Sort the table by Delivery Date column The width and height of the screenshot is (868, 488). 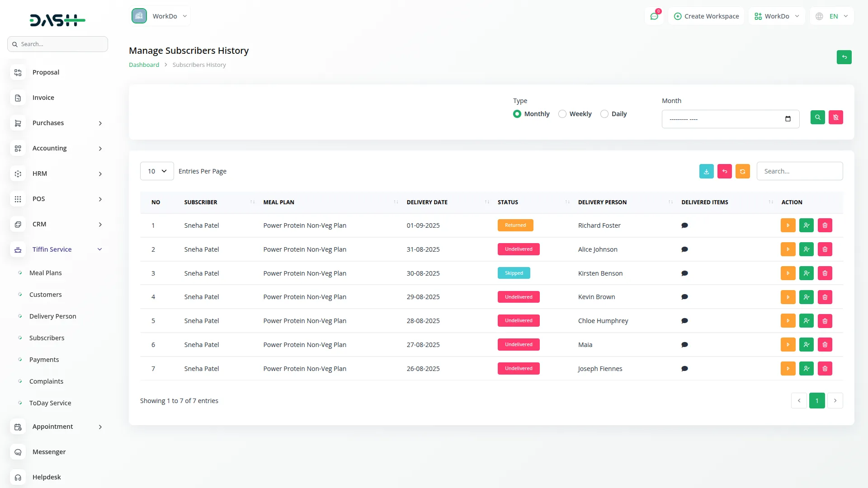[x=448, y=202]
